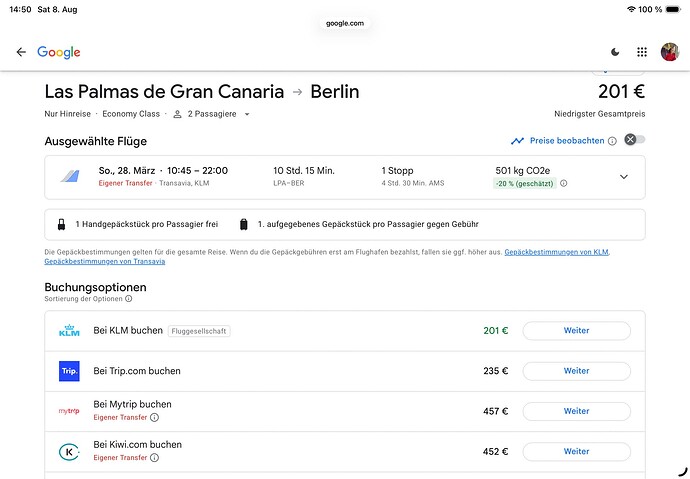The height and width of the screenshot is (479, 690).
Task: Open the Google apps grid
Action: point(642,52)
